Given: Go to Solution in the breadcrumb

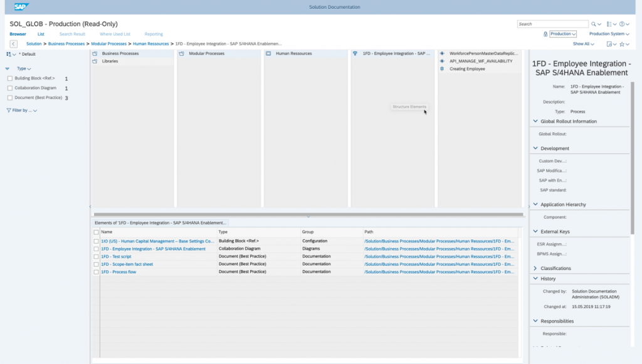Looking at the screenshot, I should [x=34, y=44].
